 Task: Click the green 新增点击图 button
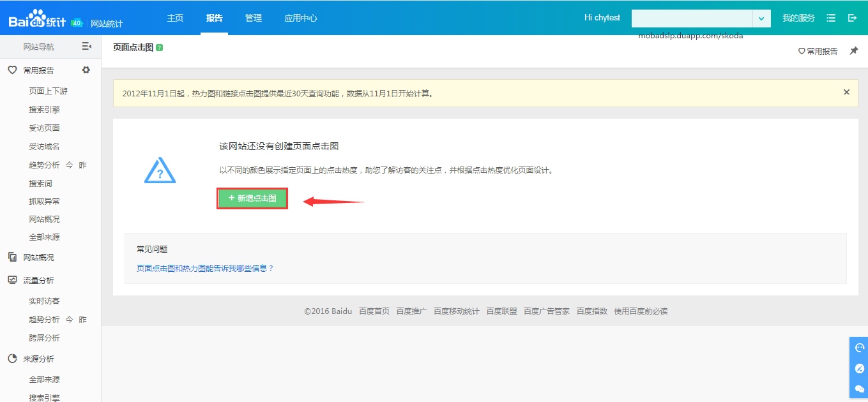pos(252,198)
